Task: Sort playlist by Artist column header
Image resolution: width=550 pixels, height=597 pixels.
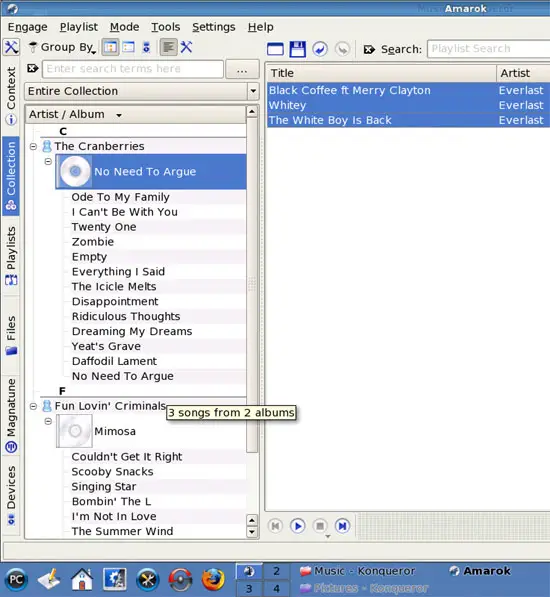Action: tap(523, 73)
